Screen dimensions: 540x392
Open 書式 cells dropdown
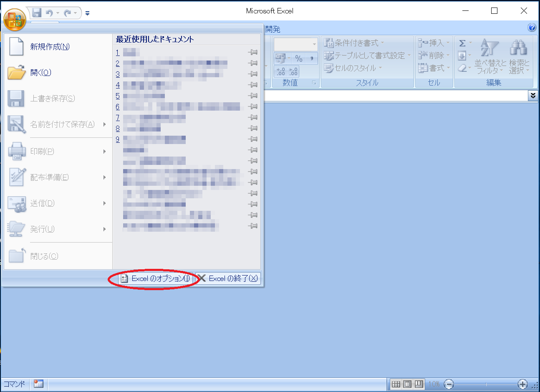434,68
